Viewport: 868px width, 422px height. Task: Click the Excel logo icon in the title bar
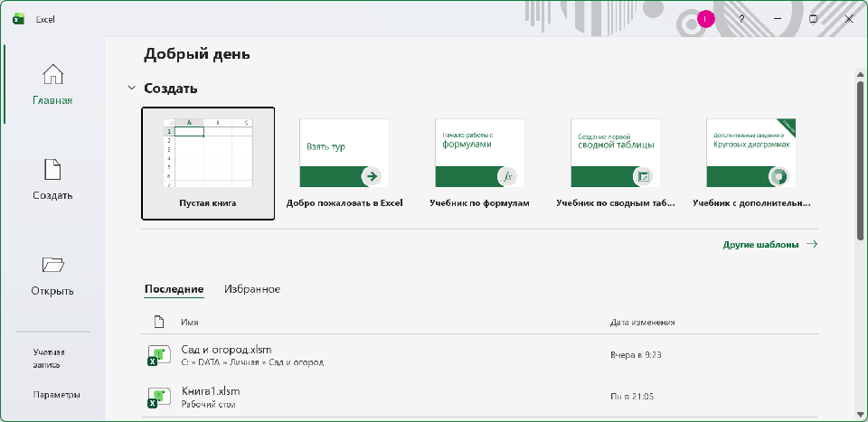point(19,19)
